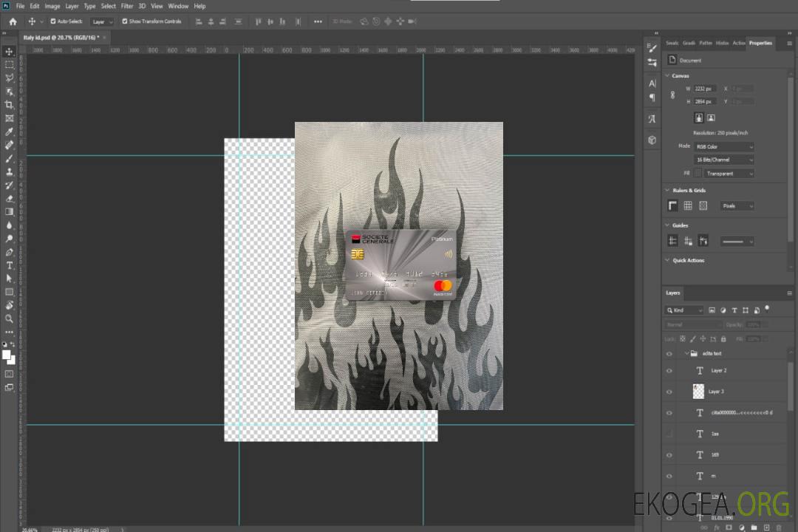798x532 pixels.
Task: Click the show grid icon in Rulers & Grids
Action: (x=687, y=205)
